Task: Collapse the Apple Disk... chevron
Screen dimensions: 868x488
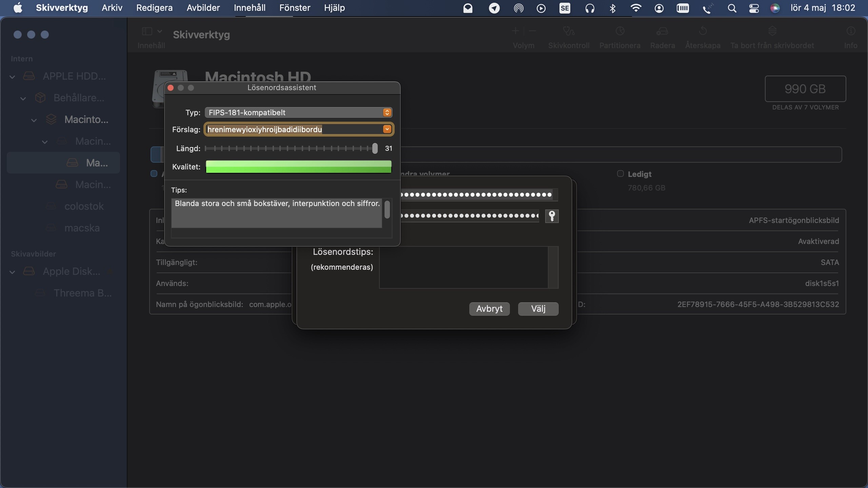Action: click(x=12, y=272)
